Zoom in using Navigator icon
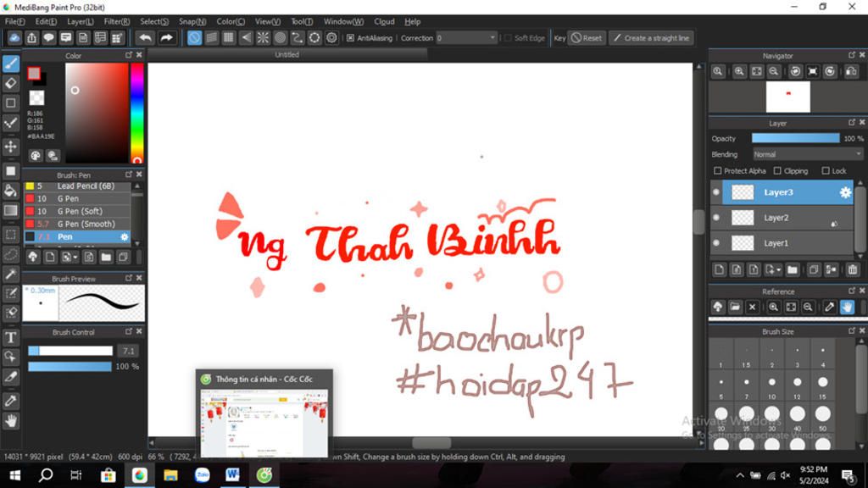Image resolution: width=868 pixels, height=488 pixels. (739, 71)
